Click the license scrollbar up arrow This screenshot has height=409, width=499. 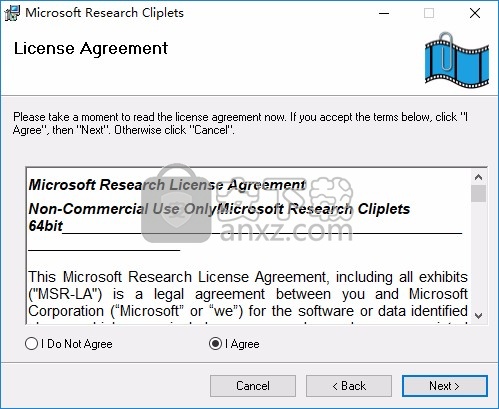click(x=479, y=177)
